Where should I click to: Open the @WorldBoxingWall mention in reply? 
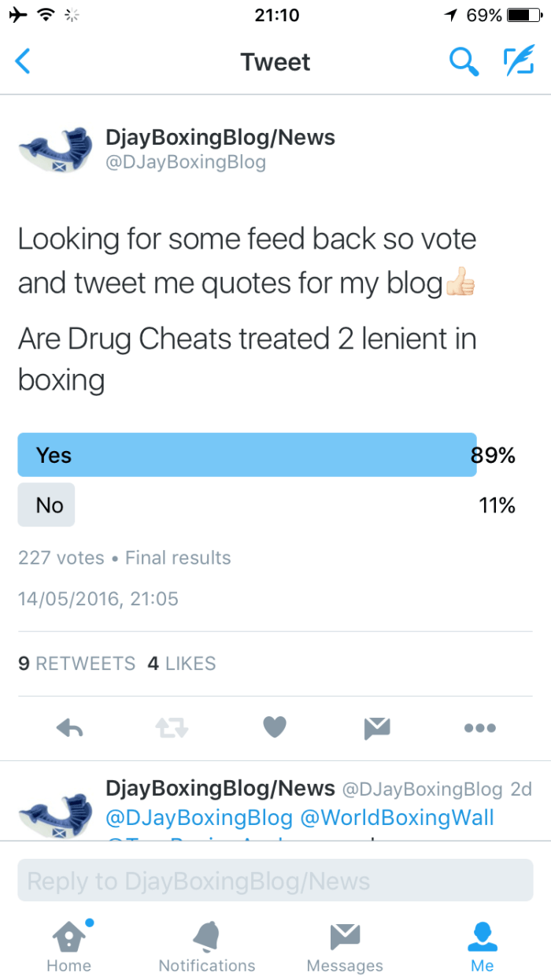click(397, 817)
